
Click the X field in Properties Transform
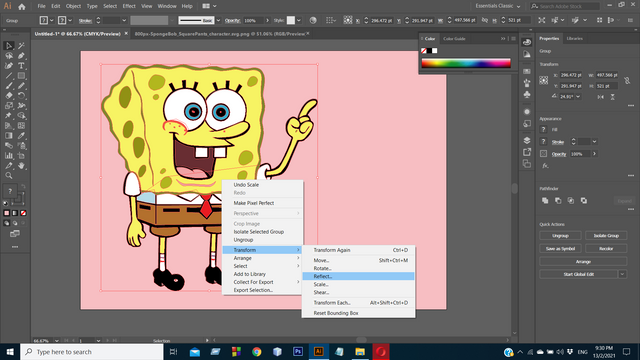[571, 75]
